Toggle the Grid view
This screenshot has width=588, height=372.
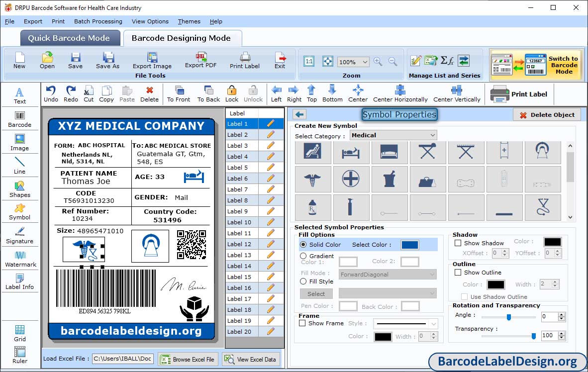(20, 333)
